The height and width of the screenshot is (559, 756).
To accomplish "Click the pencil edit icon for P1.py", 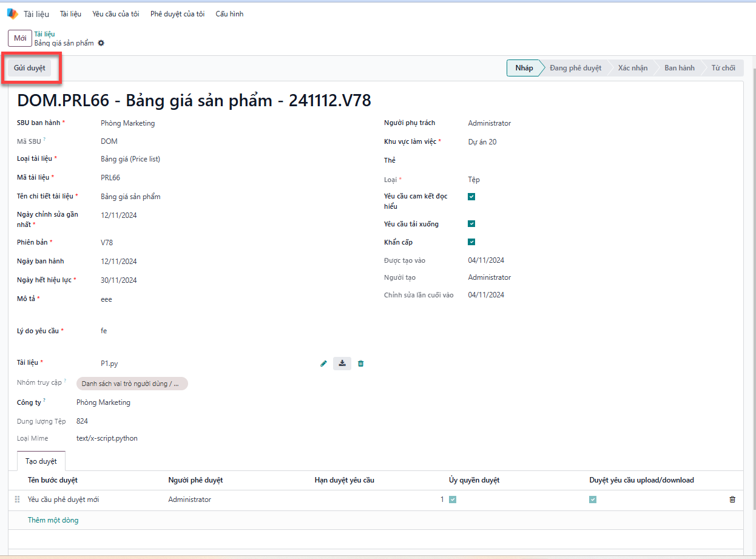I will (323, 364).
